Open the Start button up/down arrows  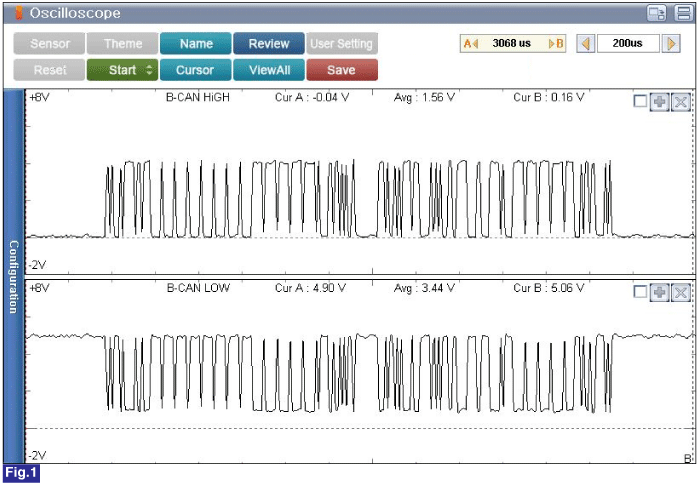(149, 70)
